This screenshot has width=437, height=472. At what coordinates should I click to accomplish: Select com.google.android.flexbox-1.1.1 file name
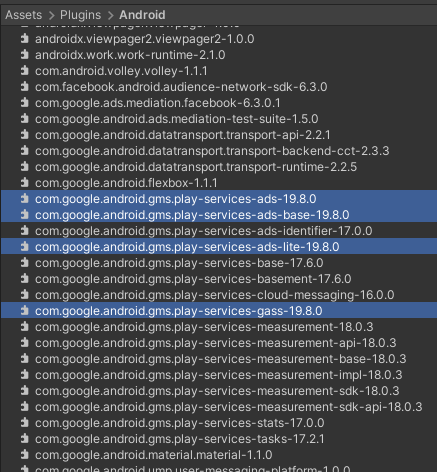click(x=126, y=183)
